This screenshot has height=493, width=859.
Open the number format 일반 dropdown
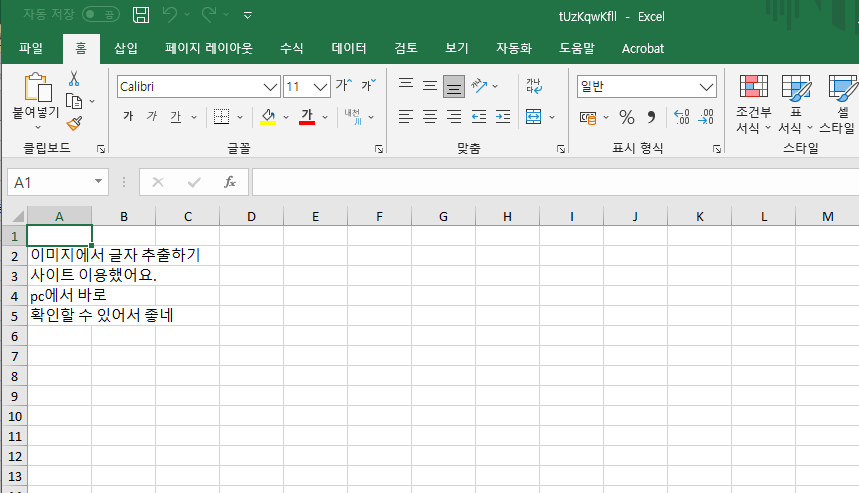[x=706, y=87]
